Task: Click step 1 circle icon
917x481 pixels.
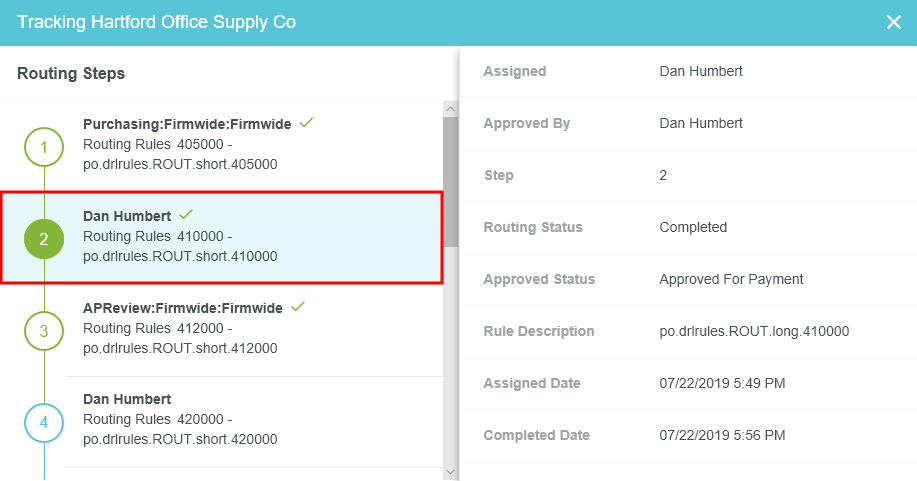Action: (x=44, y=148)
